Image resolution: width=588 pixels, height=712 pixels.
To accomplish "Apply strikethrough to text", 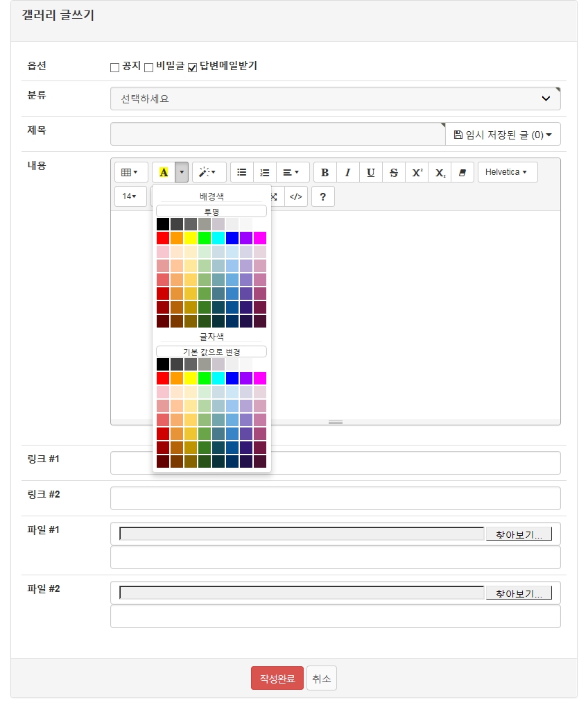I will 393,172.
